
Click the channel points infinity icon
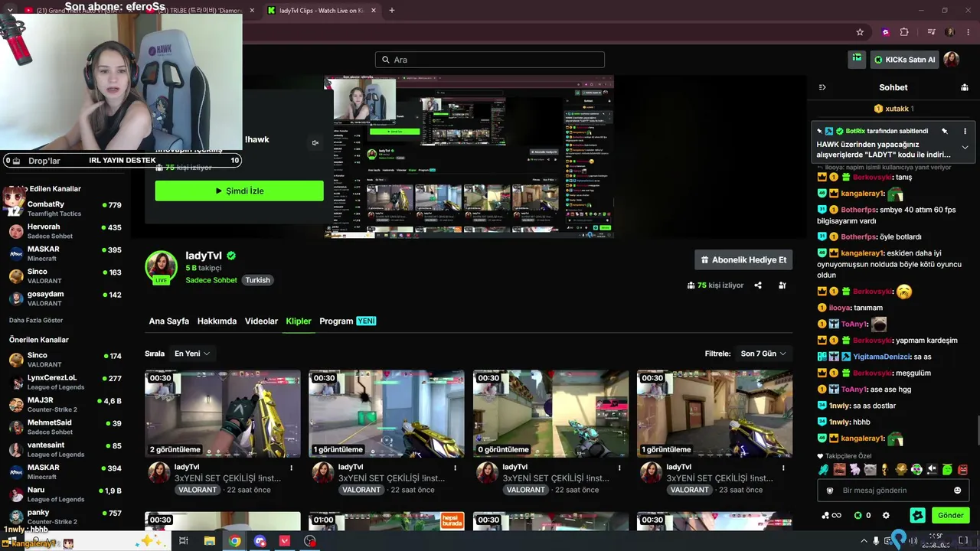tap(831, 516)
